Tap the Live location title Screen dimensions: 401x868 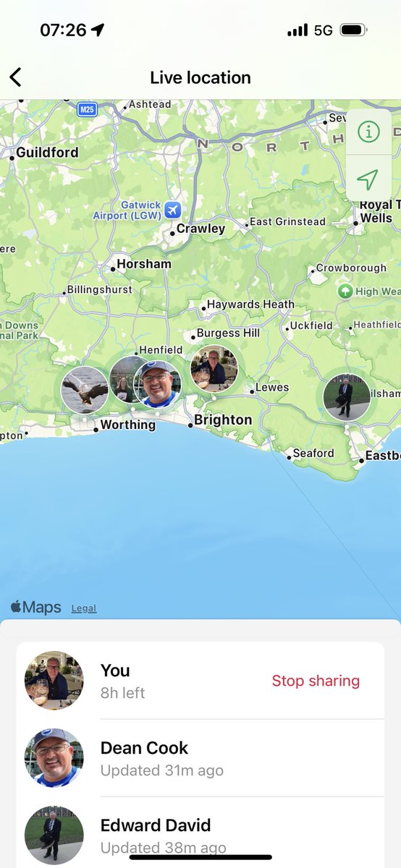click(x=200, y=77)
